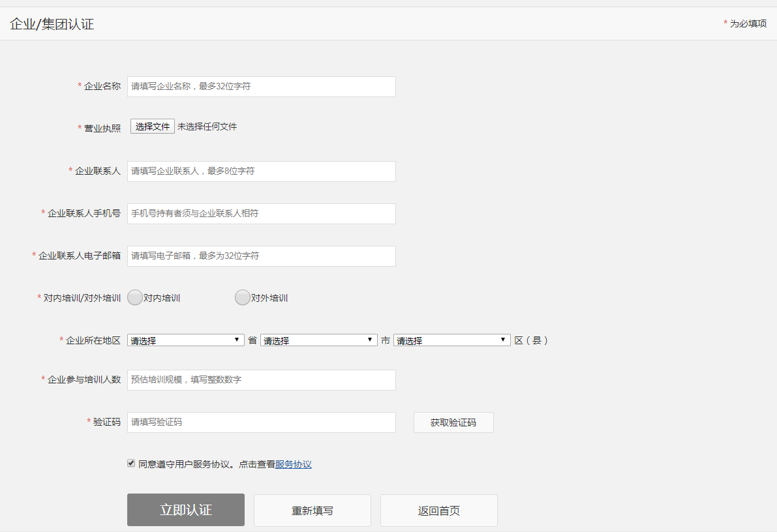Viewport: 777px width, 532px height.
Task: Click the 未选择任何文件 text
Action: (207, 127)
